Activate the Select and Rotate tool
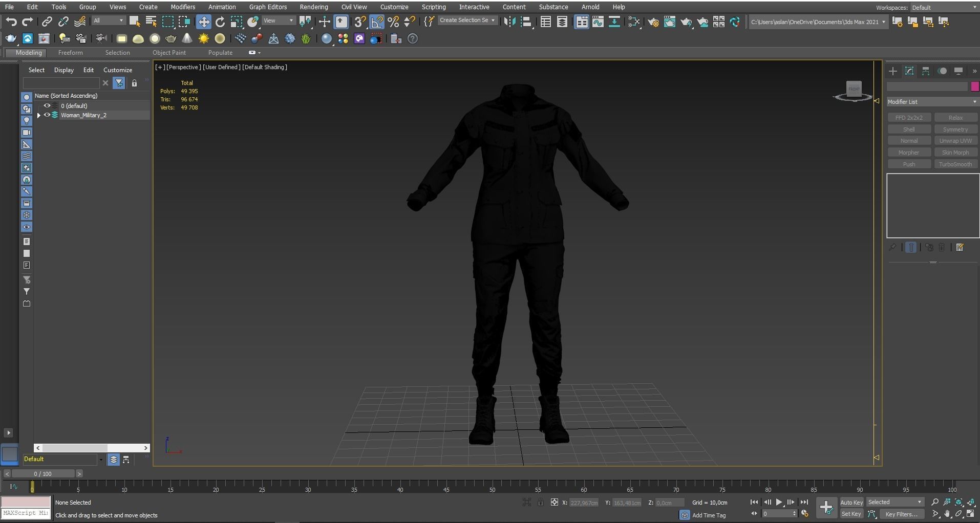Viewport: 980px width, 523px height. [220, 21]
